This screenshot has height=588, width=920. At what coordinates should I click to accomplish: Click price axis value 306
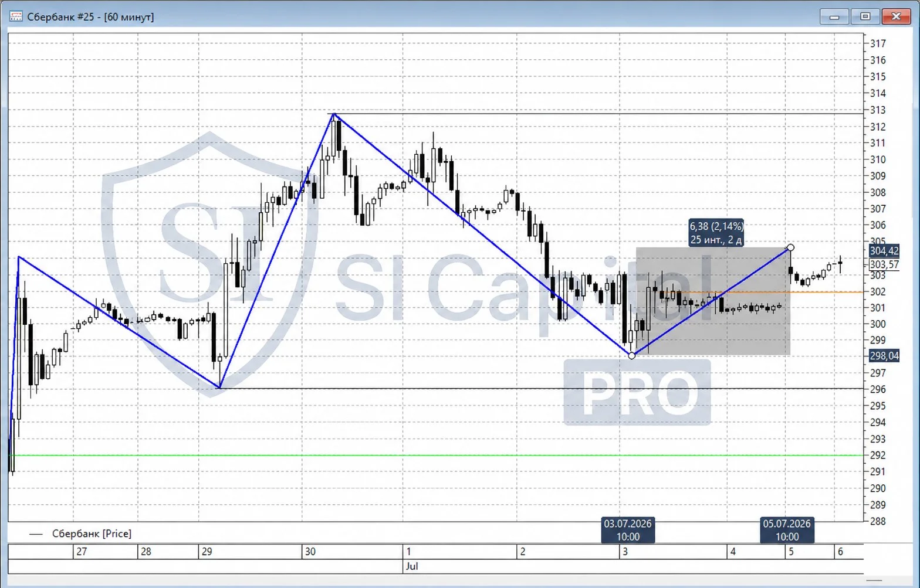click(x=878, y=225)
